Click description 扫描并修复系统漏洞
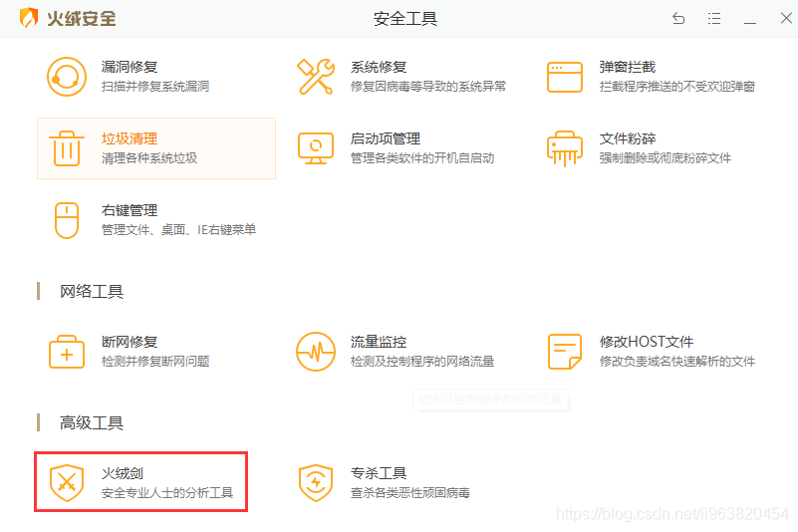 [x=155, y=87]
